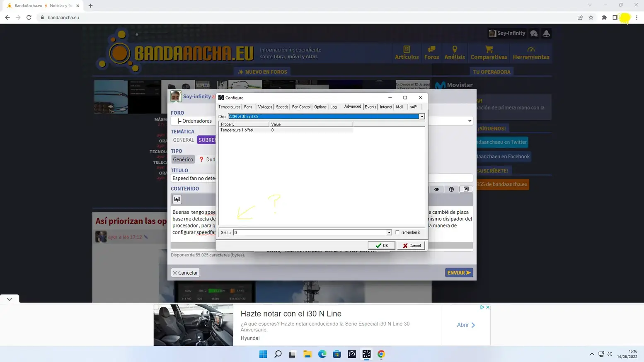The width and height of the screenshot is (644, 362).
Task: Click the Value column header
Action: click(311, 124)
